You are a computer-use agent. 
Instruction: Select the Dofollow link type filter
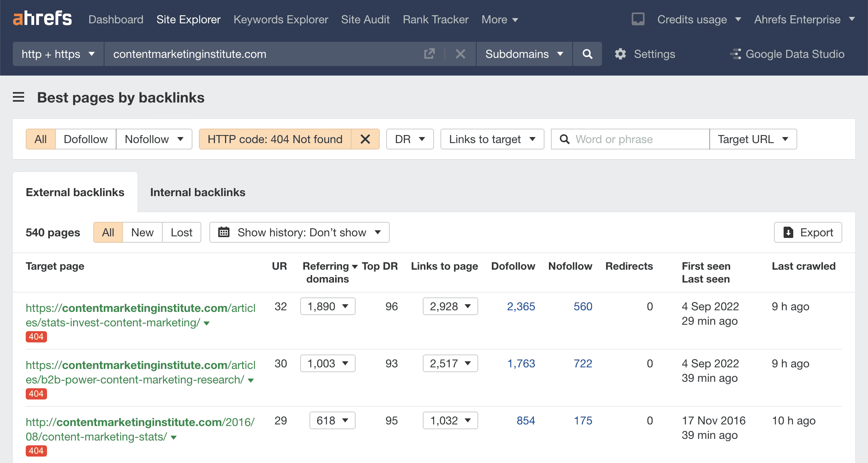tap(86, 139)
